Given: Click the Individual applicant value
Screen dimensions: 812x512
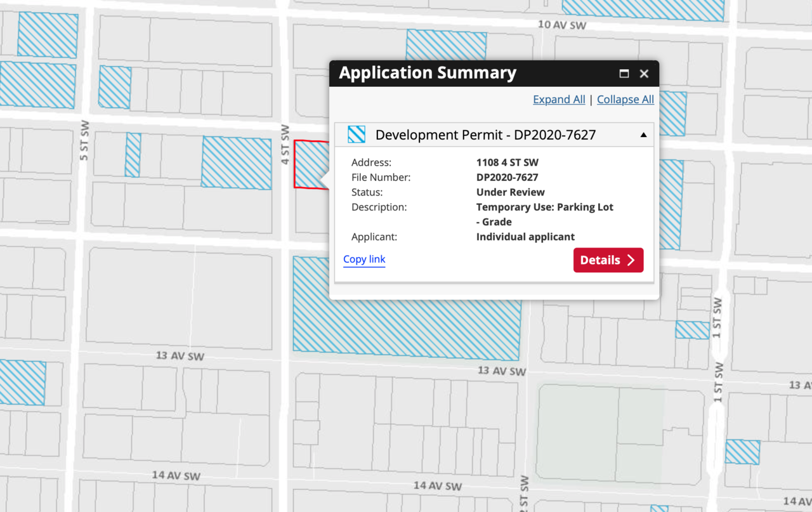Looking at the screenshot, I should (526, 237).
